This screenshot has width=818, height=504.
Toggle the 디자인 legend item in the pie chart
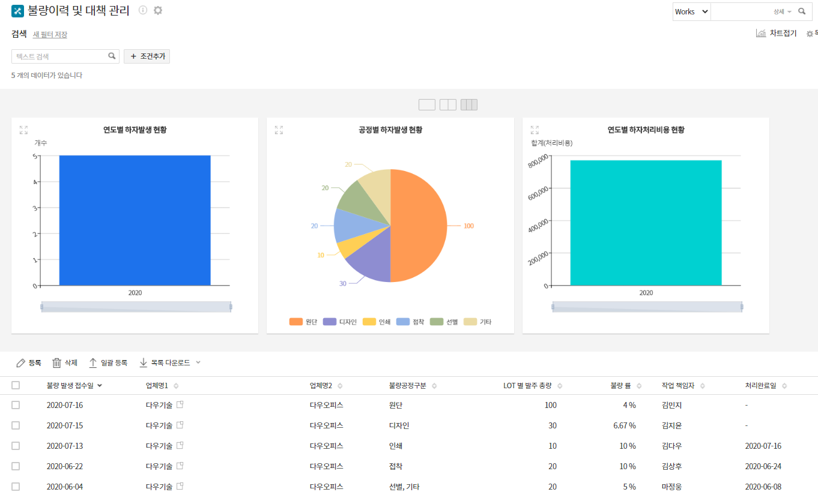tap(340, 322)
